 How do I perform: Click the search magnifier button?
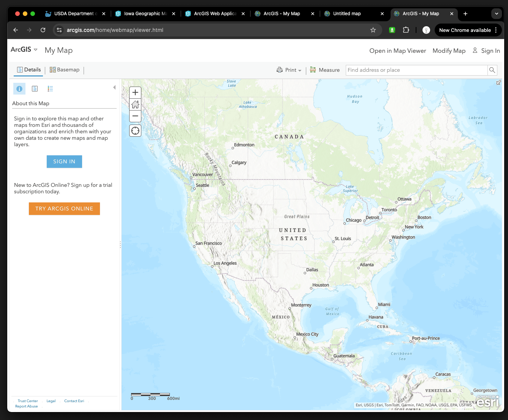pyautogui.click(x=492, y=70)
